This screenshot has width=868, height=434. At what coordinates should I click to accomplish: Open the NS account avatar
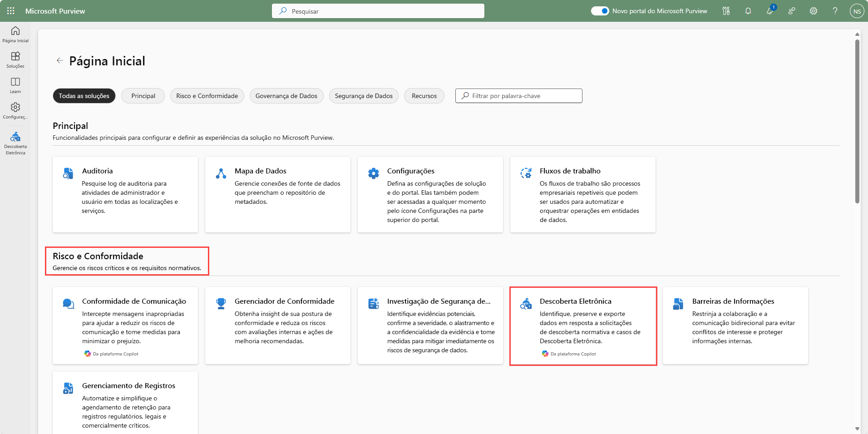click(857, 11)
